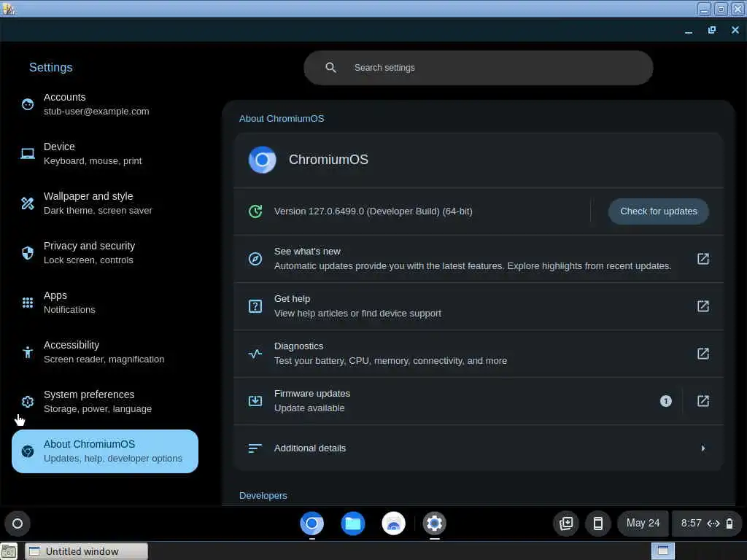Click the About ChromiumOS sidebar logo icon
This screenshot has width=747, height=560.
tap(28, 451)
